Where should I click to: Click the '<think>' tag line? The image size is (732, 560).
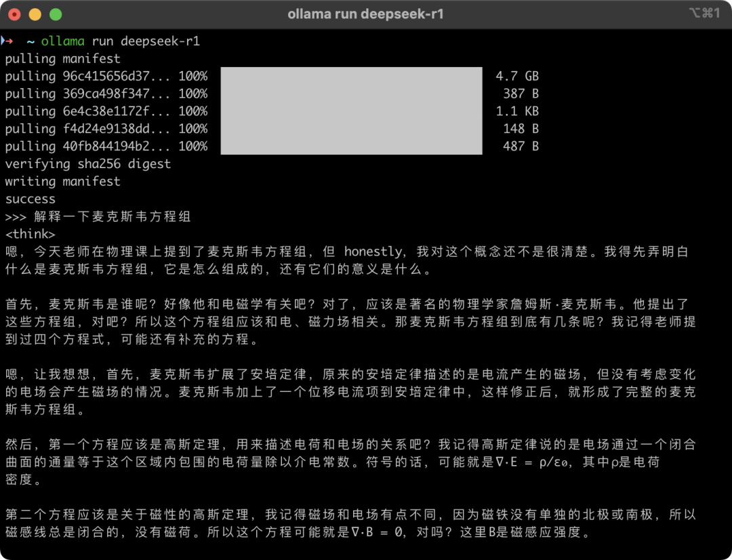30,234
